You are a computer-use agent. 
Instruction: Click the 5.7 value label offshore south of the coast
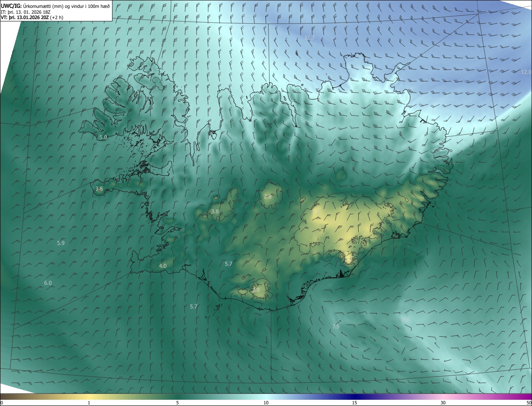click(x=194, y=306)
